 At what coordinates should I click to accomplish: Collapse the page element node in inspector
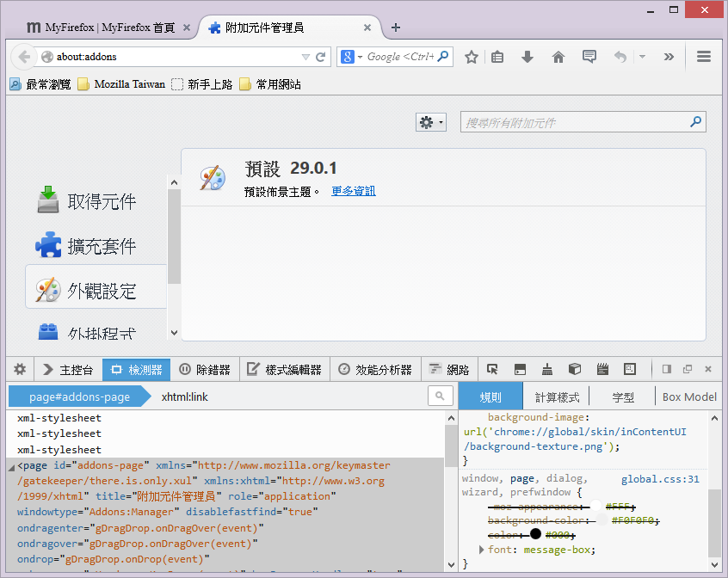[11, 466]
